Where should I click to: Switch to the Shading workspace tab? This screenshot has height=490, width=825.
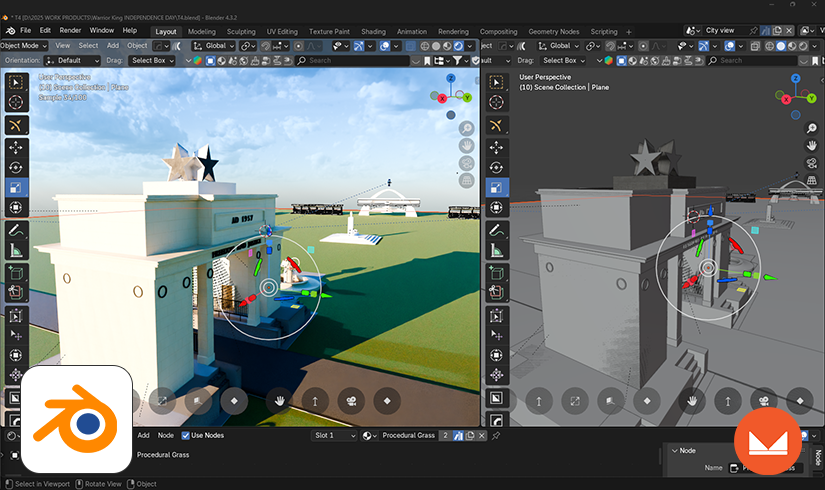coord(373,31)
